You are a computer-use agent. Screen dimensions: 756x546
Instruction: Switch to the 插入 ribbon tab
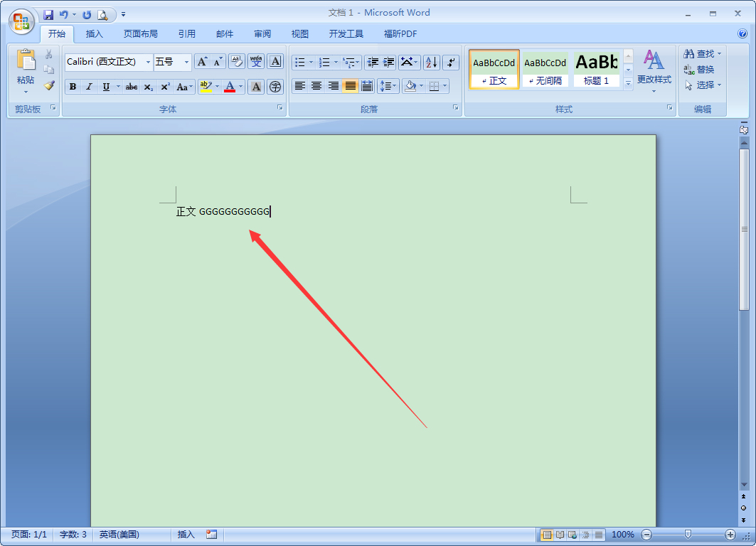pyautogui.click(x=95, y=33)
